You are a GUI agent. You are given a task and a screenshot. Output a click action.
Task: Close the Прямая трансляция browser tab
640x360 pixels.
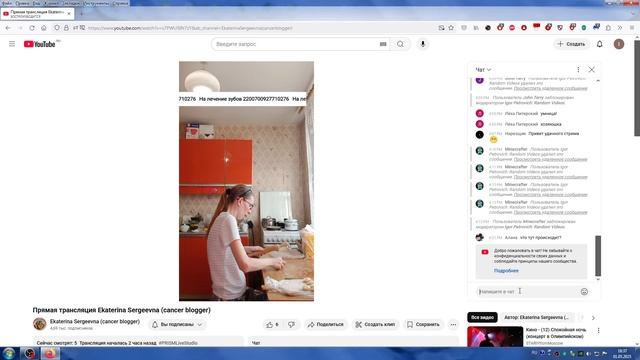(69, 14)
